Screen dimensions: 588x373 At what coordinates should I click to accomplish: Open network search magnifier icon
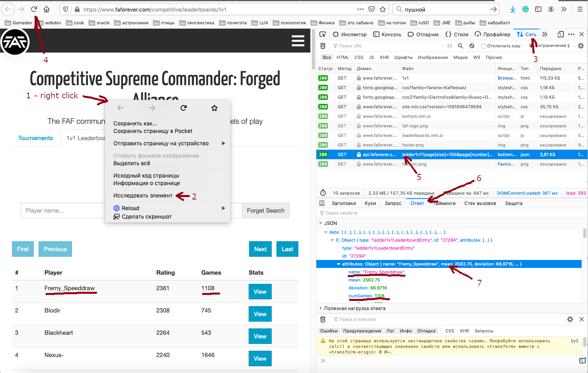point(460,46)
